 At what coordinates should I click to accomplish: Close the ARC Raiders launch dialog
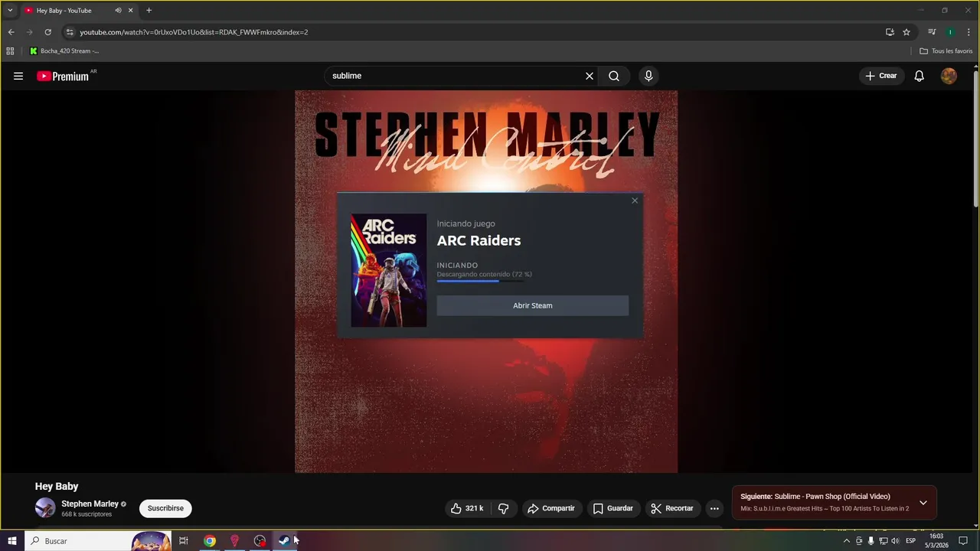coord(635,201)
